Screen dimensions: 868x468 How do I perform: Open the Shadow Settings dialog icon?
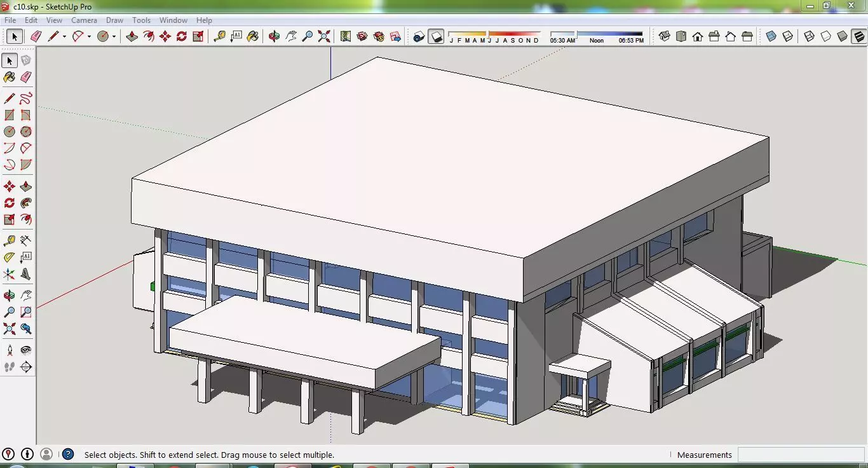point(419,36)
